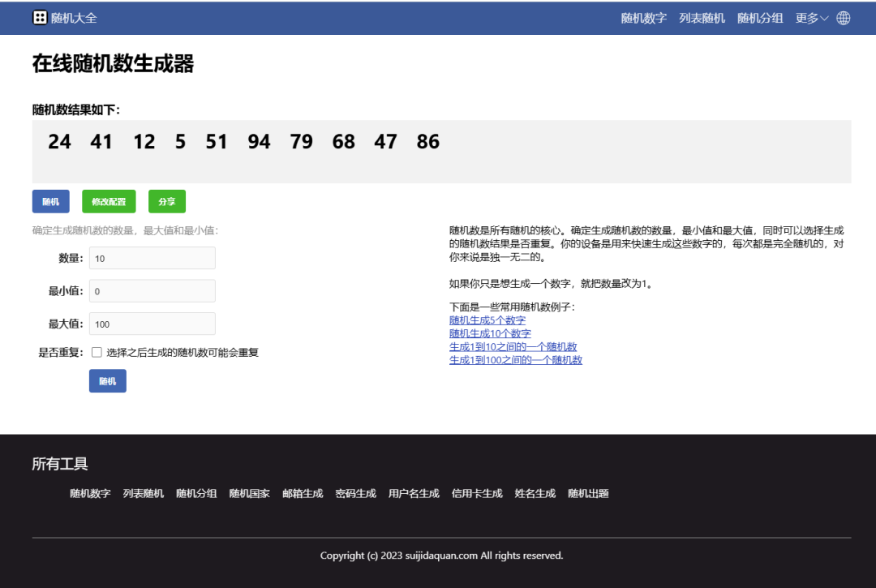Click the 密码生成 footer link
Viewport: 876px width, 588px height.
355,492
